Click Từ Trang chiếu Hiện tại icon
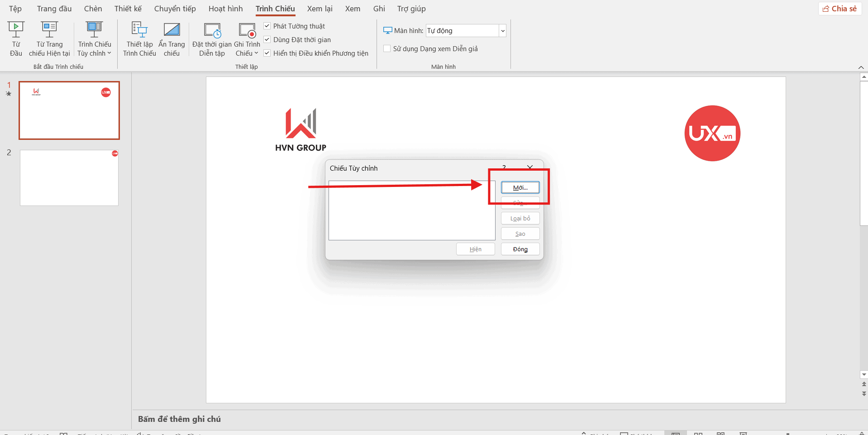This screenshot has width=868, height=435. click(x=49, y=31)
